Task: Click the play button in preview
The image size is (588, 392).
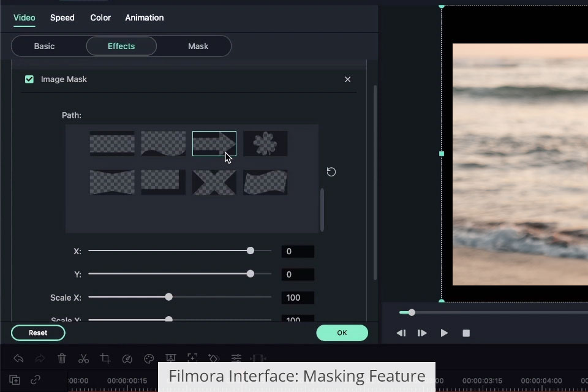Action: pos(444,333)
